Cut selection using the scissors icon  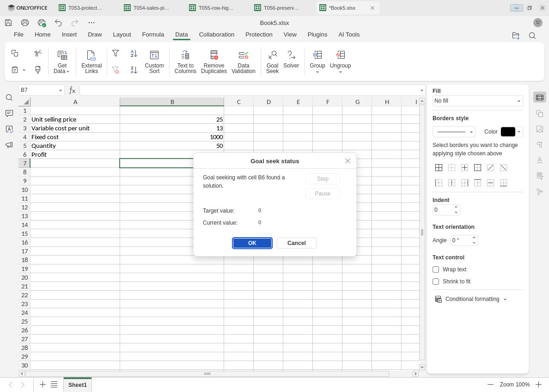(38, 53)
